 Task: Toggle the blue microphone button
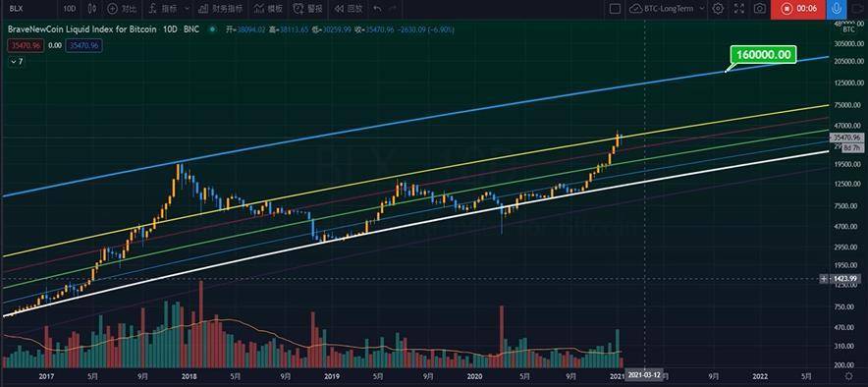click(837, 8)
